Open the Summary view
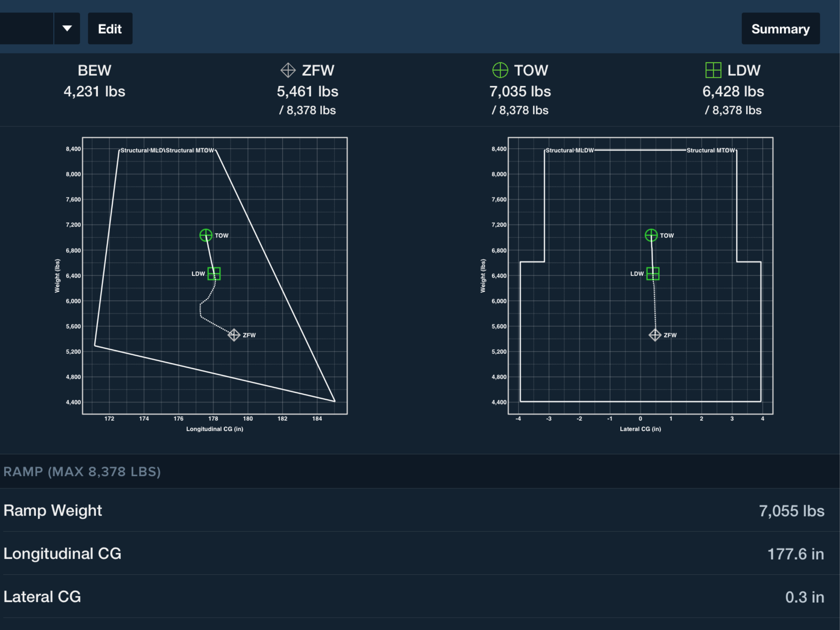The image size is (840, 630). [780, 28]
